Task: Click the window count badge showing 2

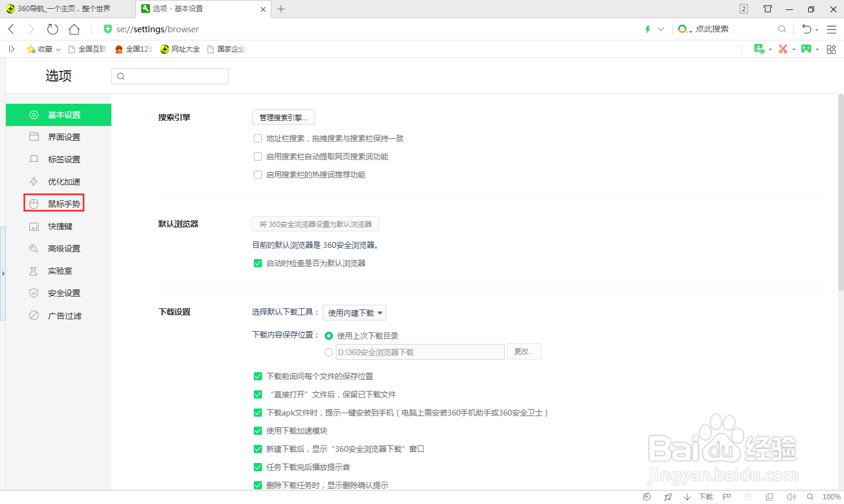Action: pyautogui.click(x=744, y=9)
